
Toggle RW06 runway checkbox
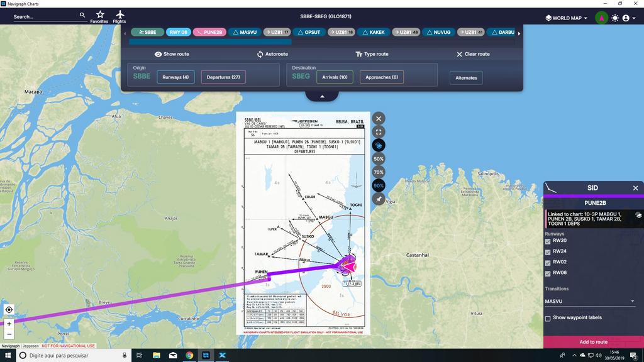point(548,273)
